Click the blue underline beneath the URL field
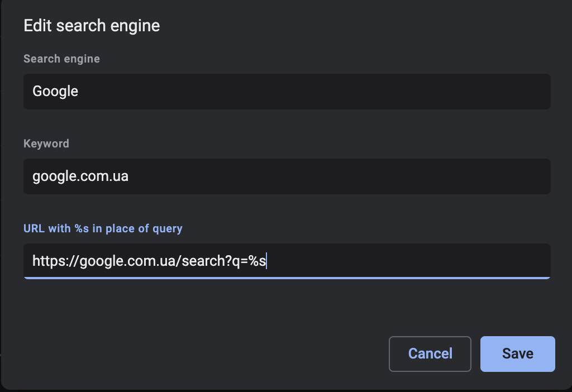Screen dimensions: 572x392 [287, 278]
